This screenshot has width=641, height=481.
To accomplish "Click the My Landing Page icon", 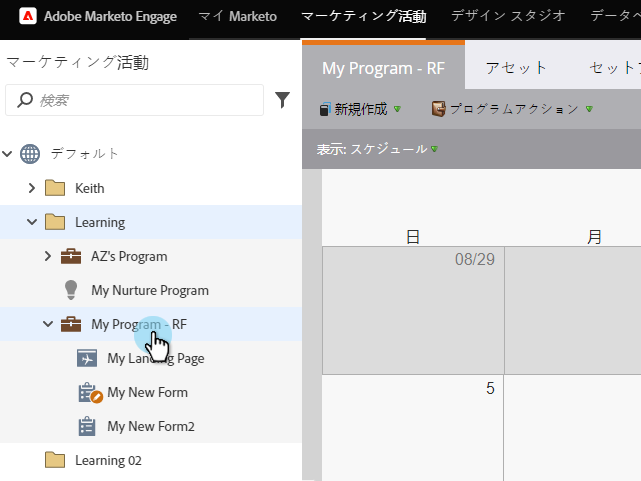I will coord(87,358).
